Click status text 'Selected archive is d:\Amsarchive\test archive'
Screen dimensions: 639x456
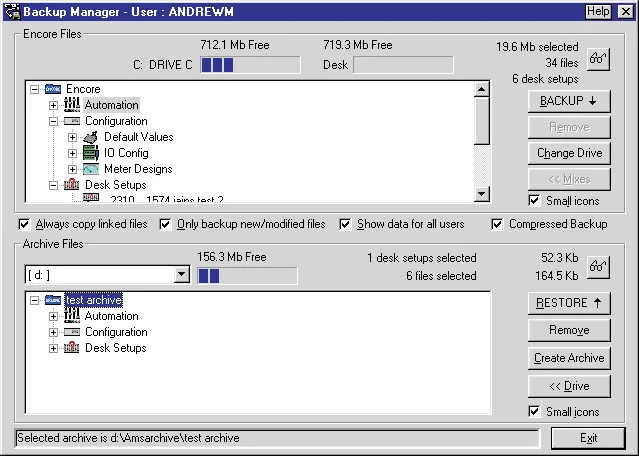(128, 438)
